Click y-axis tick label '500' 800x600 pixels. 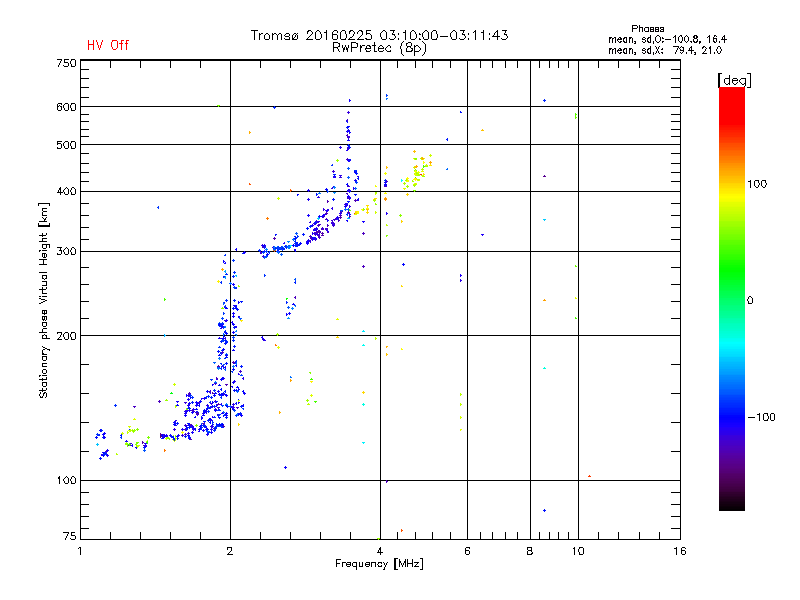pyautogui.click(x=66, y=145)
